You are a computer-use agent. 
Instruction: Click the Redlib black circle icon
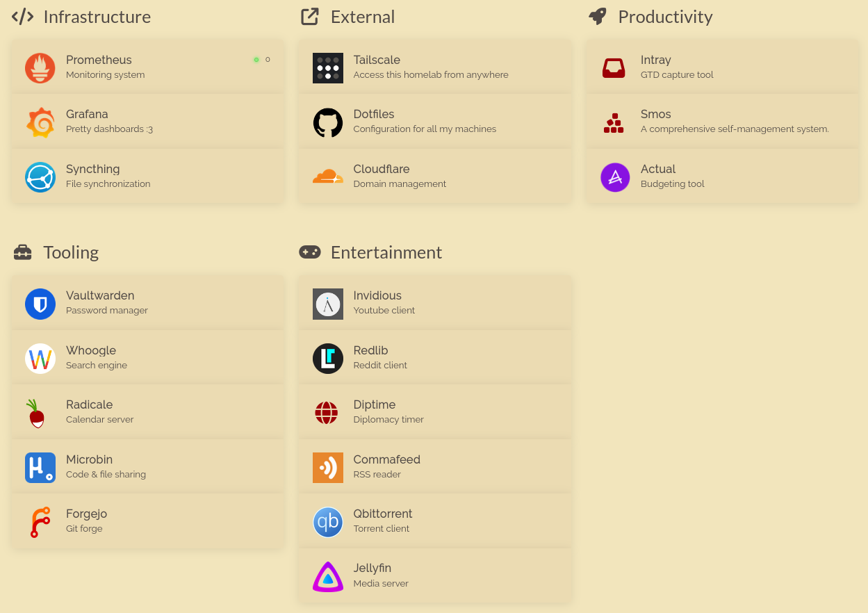(x=328, y=359)
